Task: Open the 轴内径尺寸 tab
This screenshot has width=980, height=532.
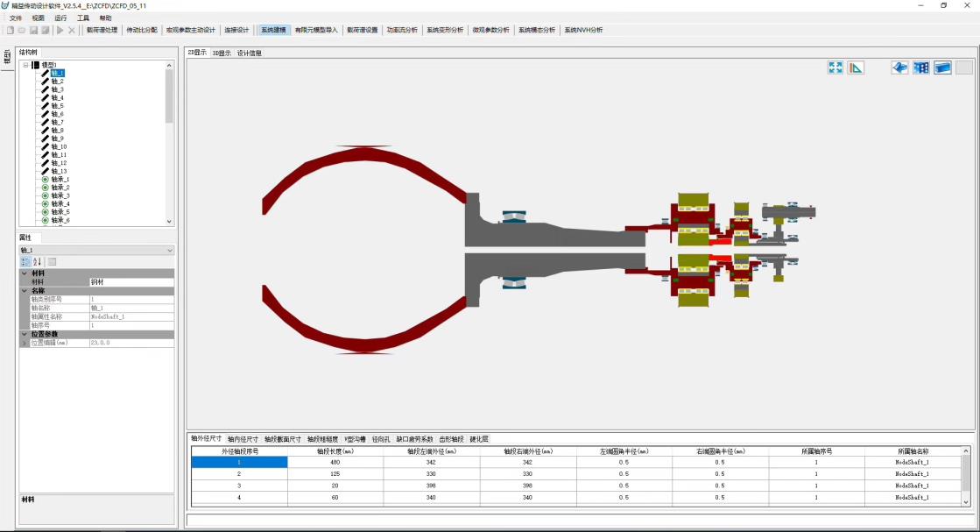Action: tap(243, 439)
